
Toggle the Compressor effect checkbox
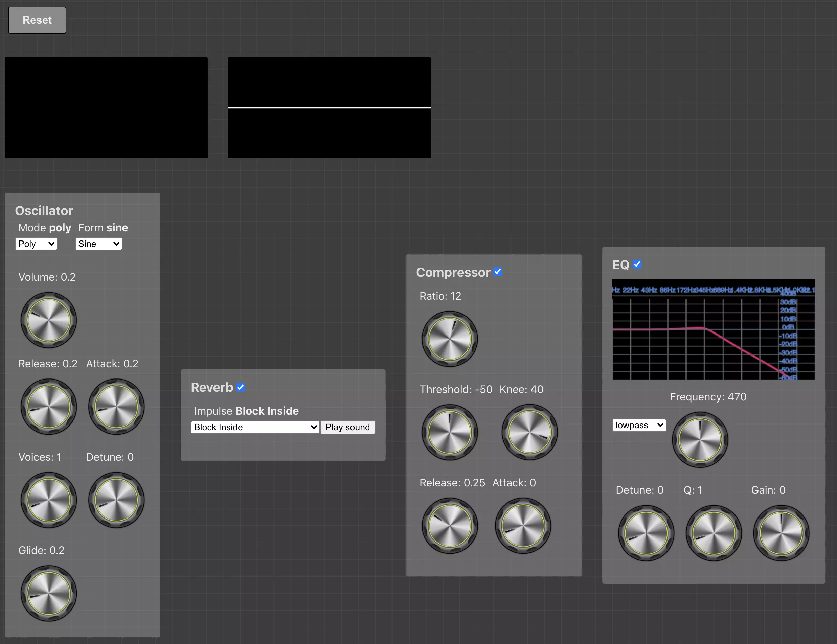click(497, 272)
